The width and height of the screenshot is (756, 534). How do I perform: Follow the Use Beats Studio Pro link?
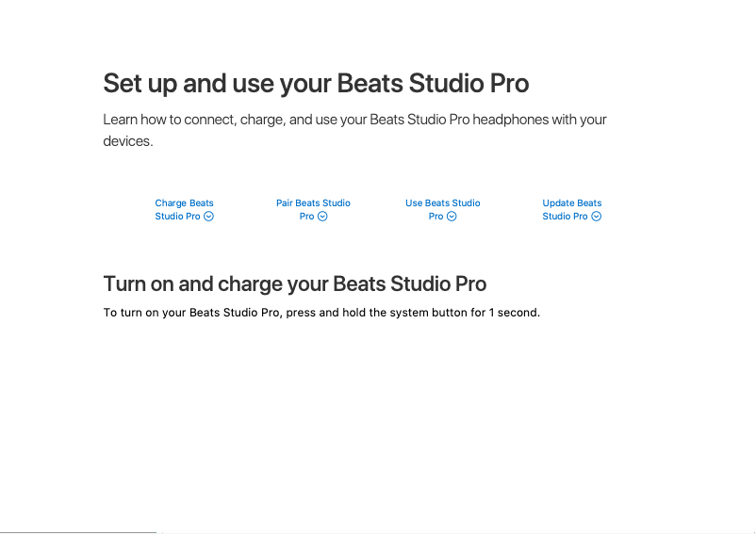coord(442,203)
